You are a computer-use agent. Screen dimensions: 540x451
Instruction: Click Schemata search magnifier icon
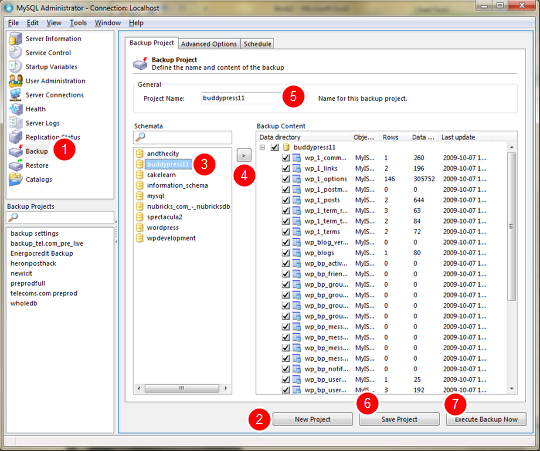140,137
